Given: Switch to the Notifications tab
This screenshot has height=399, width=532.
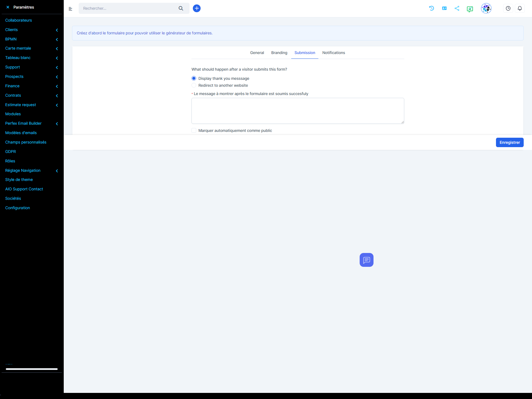Looking at the screenshot, I should (x=334, y=53).
